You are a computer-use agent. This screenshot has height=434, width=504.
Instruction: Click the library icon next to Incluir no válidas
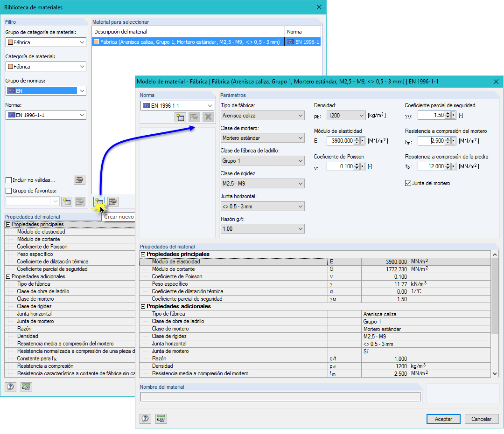point(79,180)
